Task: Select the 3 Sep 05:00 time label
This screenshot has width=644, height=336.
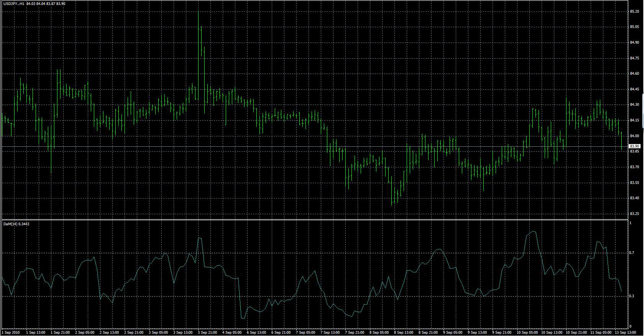Action: [158, 332]
